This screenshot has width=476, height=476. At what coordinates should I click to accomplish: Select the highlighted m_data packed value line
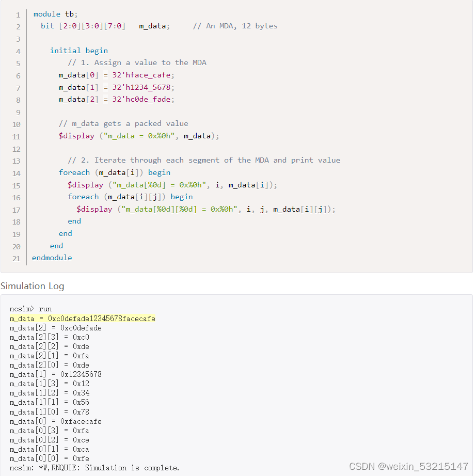point(83,318)
